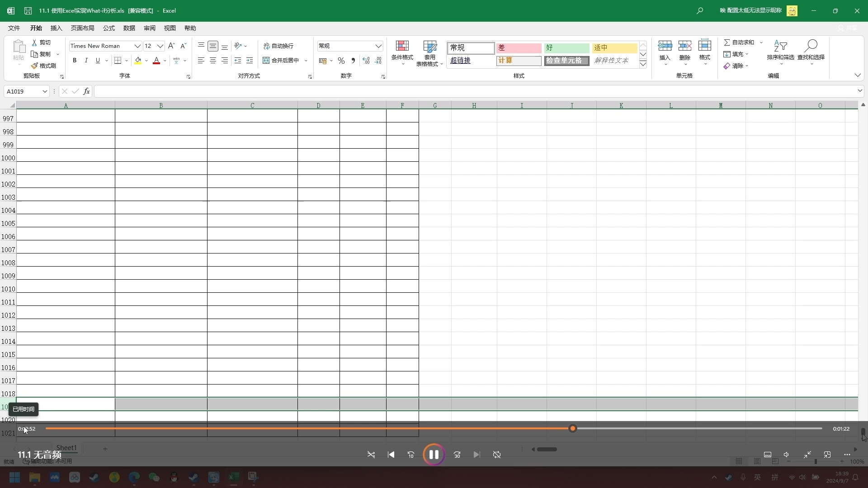Click the Insert cells icon
Screen dimensions: 868x488
(x=665, y=47)
